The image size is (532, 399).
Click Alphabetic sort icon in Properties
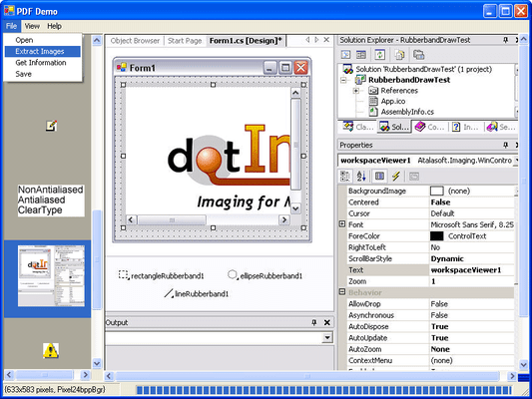(361, 176)
